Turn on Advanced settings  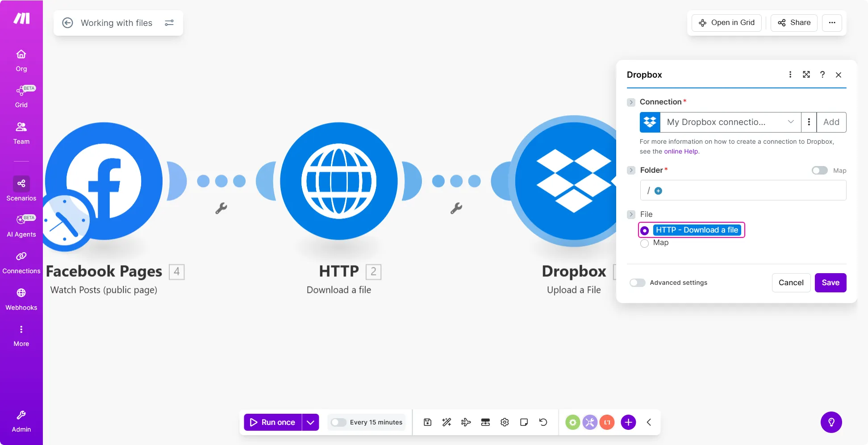[637, 283]
